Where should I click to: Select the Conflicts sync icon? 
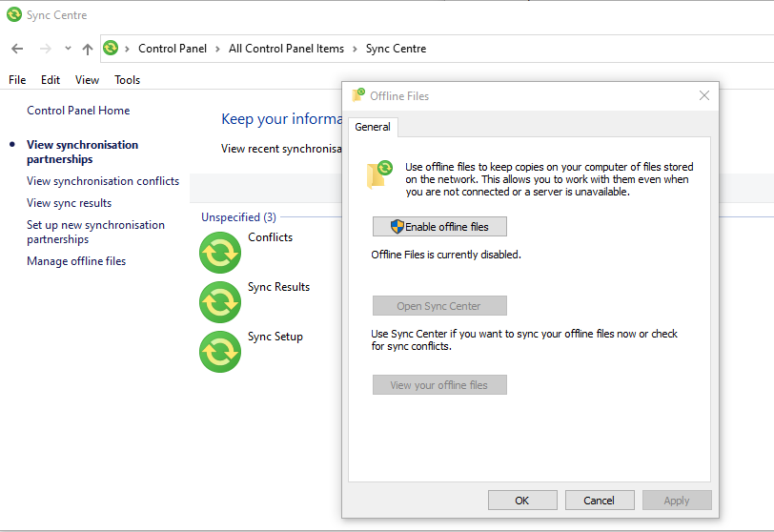pos(220,253)
